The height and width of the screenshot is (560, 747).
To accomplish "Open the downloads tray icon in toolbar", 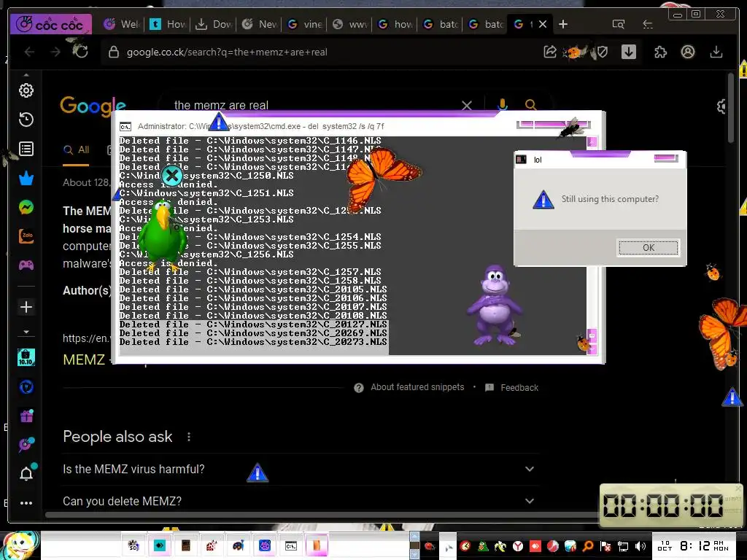I will coord(716,52).
